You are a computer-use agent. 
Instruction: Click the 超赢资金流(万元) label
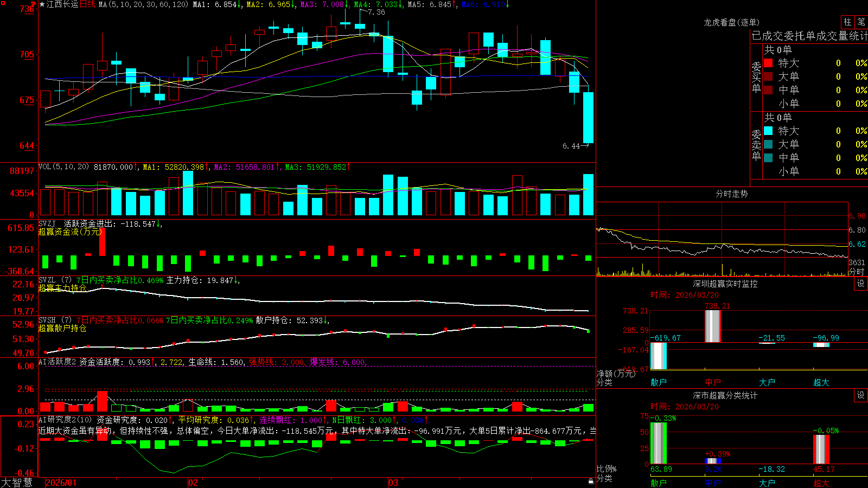[x=70, y=232]
